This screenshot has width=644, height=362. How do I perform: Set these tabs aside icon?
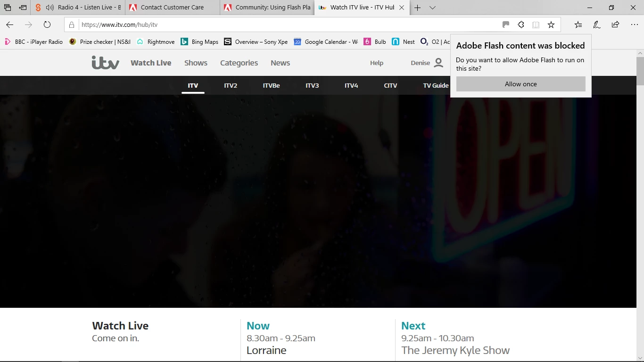click(x=23, y=8)
